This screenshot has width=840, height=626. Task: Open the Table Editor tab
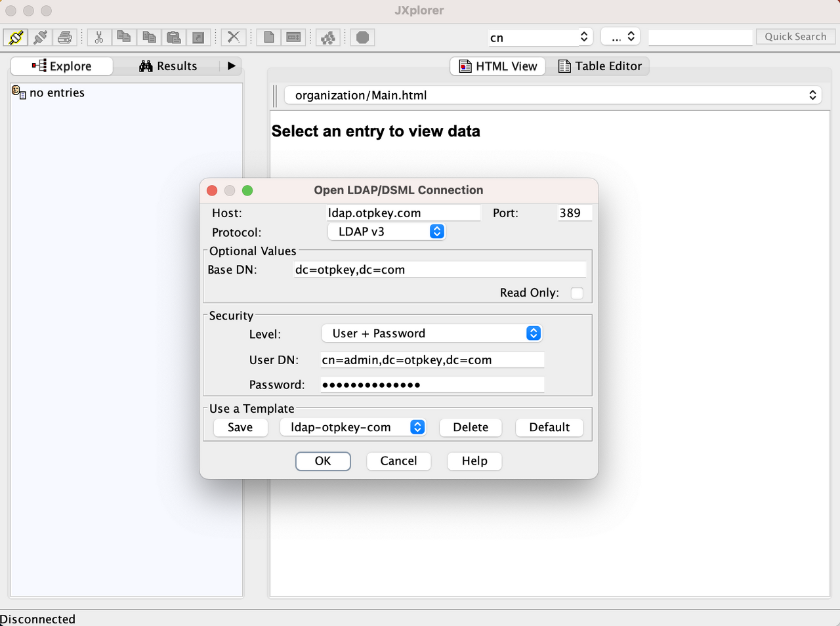[600, 66]
